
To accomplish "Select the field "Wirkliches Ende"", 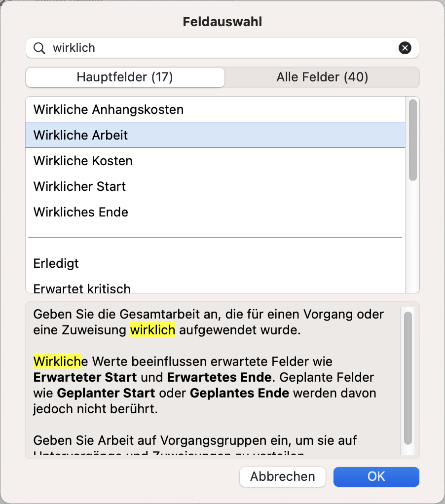I will click(80, 212).
